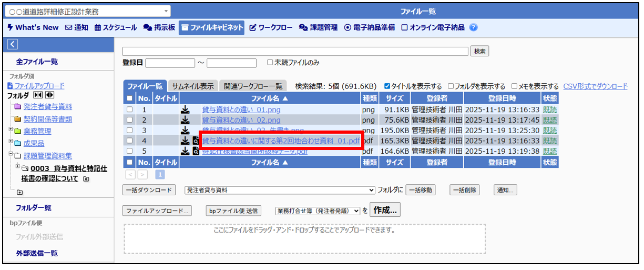The image size is (644, 270).
Task: Click the download icon for file No. 1
Action: tap(185, 109)
